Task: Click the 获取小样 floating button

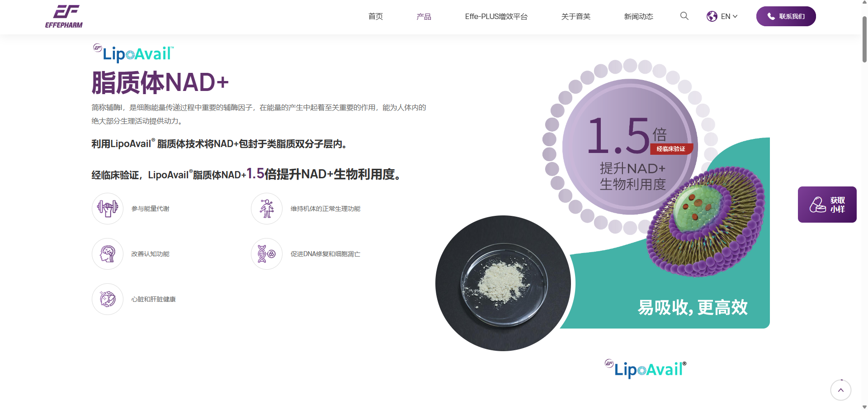Action: tap(827, 205)
